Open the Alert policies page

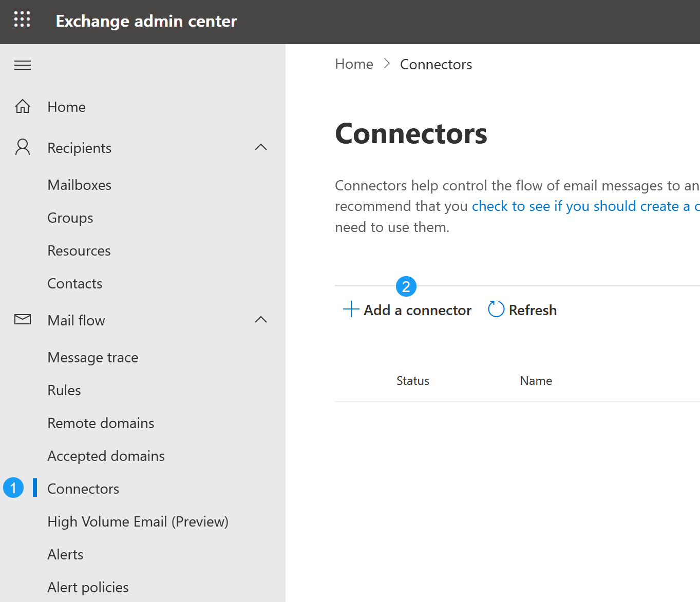pos(88,587)
